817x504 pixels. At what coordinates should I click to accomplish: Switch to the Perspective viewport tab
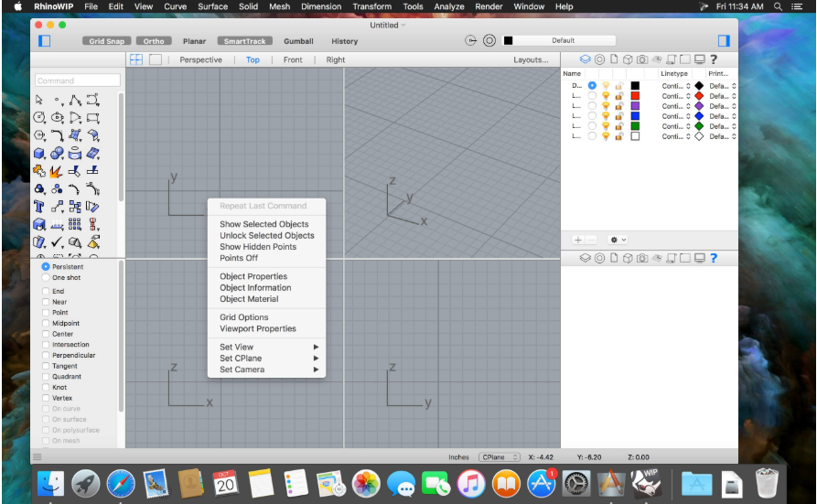pyautogui.click(x=200, y=60)
